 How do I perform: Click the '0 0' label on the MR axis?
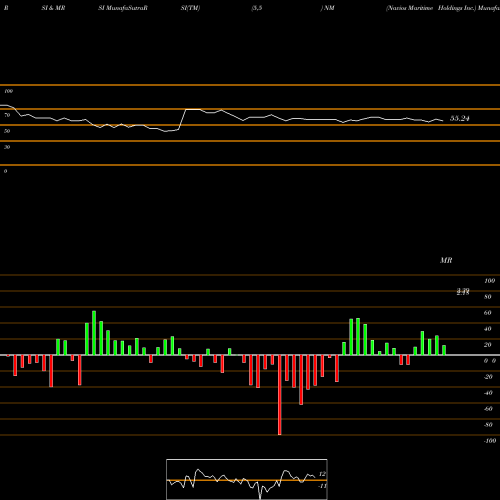click(x=490, y=361)
